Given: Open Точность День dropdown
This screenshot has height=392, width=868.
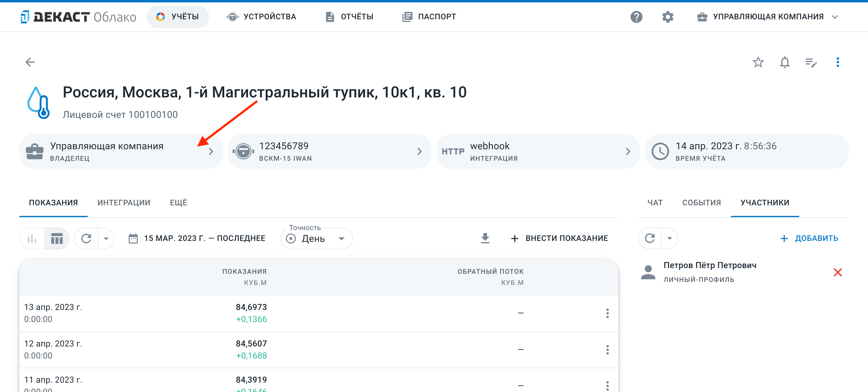Looking at the screenshot, I should (x=316, y=239).
